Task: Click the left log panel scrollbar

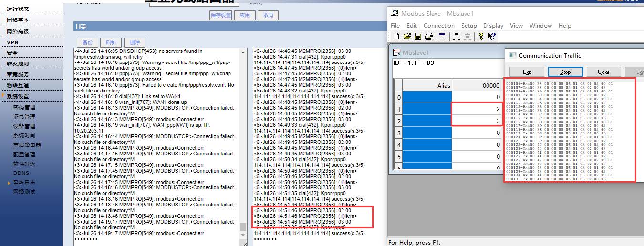Action: coord(243,143)
